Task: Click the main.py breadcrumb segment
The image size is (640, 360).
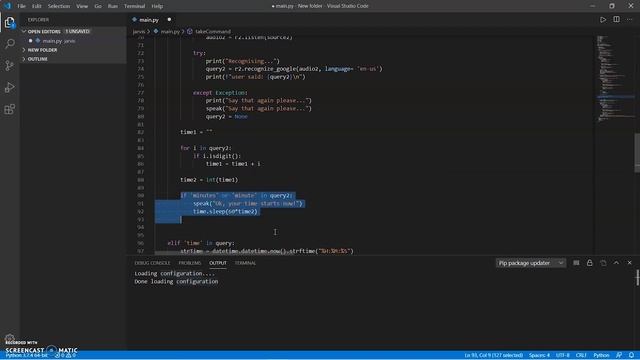Action: (170, 31)
